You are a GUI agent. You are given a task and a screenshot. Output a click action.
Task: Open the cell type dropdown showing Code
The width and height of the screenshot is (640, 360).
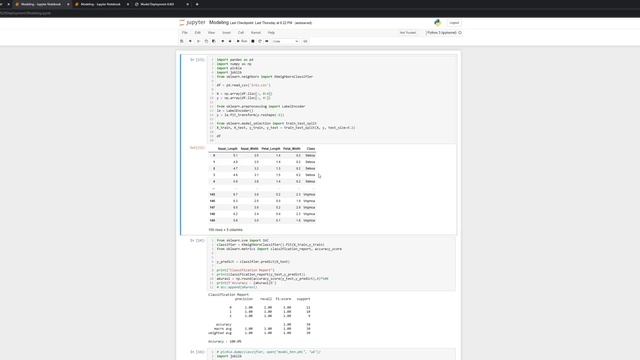pyautogui.click(x=286, y=41)
